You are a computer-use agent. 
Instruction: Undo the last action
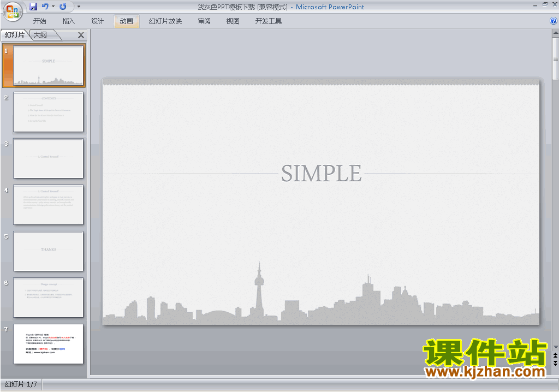pyautogui.click(x=45, y=7)
